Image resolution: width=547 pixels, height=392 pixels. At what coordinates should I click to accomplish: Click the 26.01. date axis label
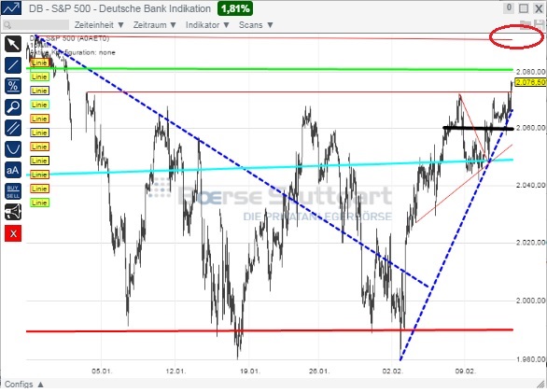tap(319, 371)
